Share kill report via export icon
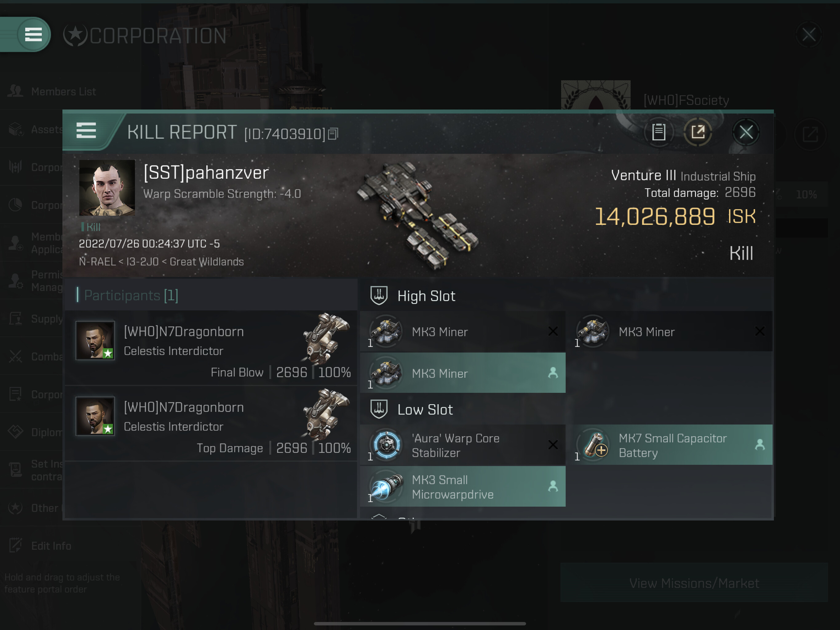Image resolution: width=840 pixels, height=630 pixels. (698, 132)
